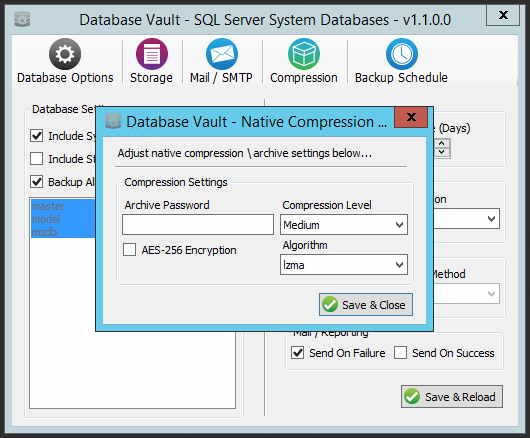This screenshot has width=530, height=438.
Task: Increase the Days spinner value
Action: (441, 143)
